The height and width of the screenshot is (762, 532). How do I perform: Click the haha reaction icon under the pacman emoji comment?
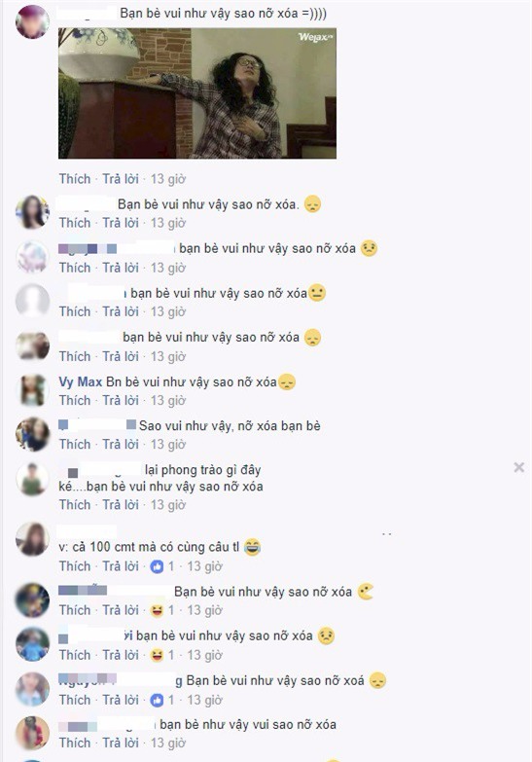tap(157, 610)
